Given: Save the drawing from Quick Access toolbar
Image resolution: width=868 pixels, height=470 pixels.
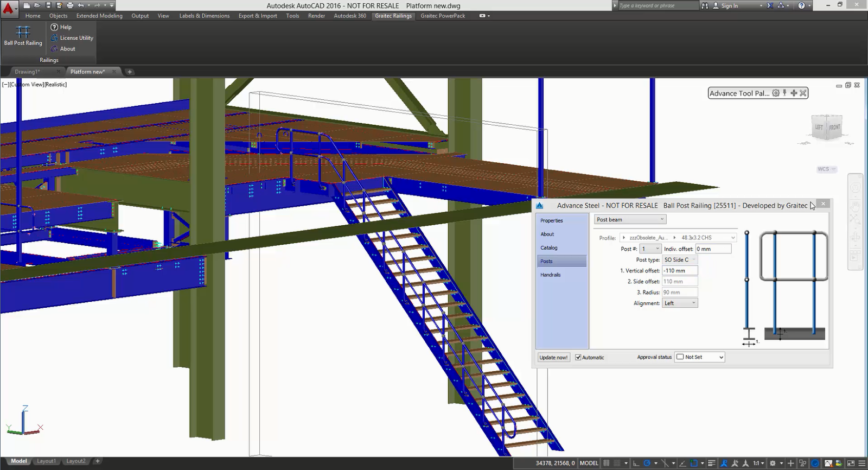Looking at the screenshot, I should [48, 5].
